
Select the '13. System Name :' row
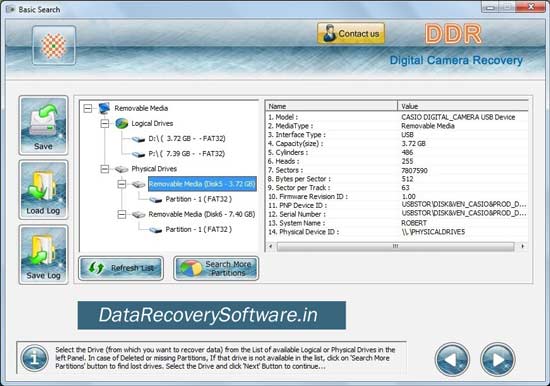(397, 223)
